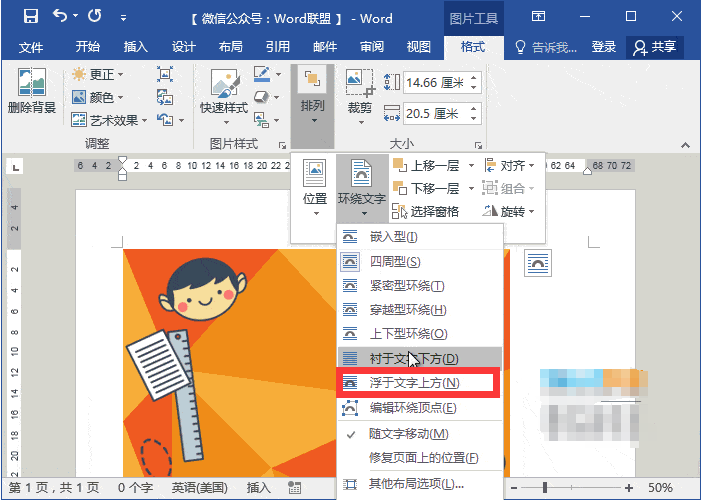The width and height of the screenshot is (701, 502).
Task: Click the Tell Me (告诉我) box
Action: (x=546, y=47)
